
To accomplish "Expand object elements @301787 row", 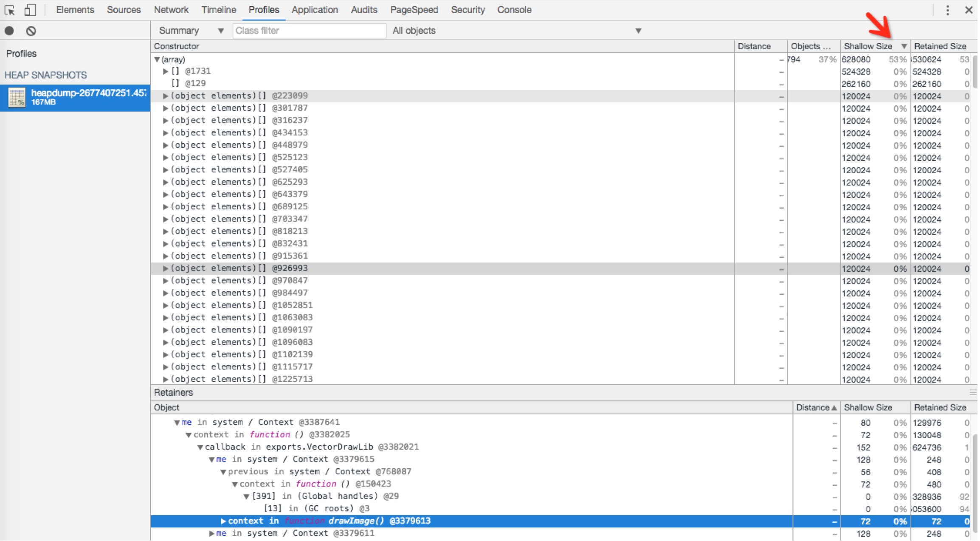I will click(166, 108).
